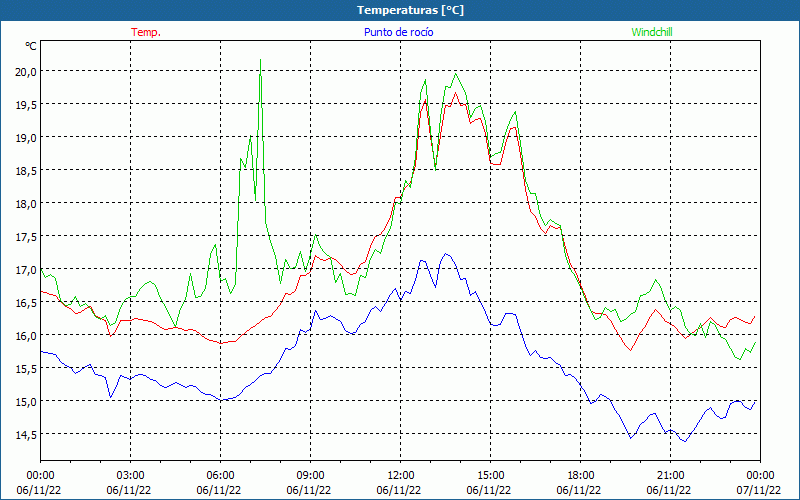Click the "09:00" time label

pos(310,476)
